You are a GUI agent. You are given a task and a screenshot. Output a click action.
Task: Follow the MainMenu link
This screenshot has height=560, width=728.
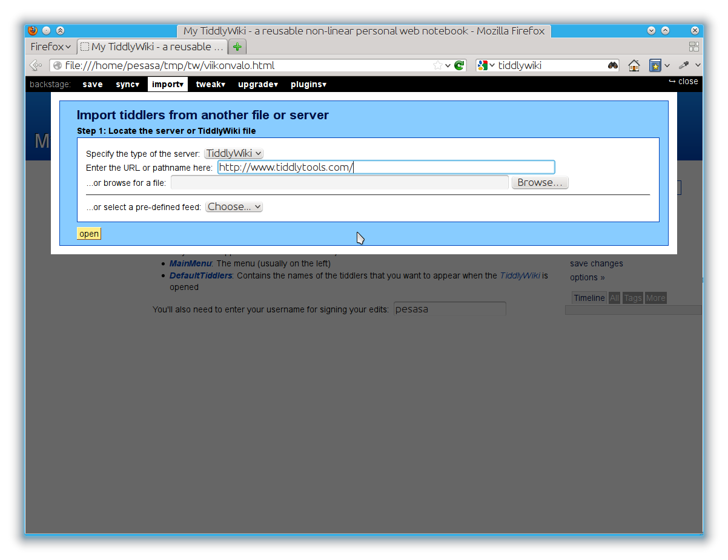(191, 263)
